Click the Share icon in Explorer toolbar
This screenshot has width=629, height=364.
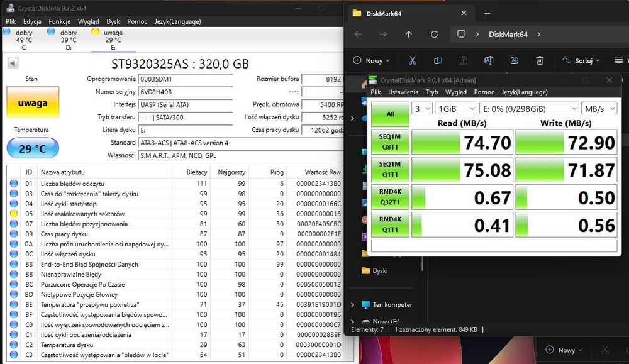tap(515, 60)
